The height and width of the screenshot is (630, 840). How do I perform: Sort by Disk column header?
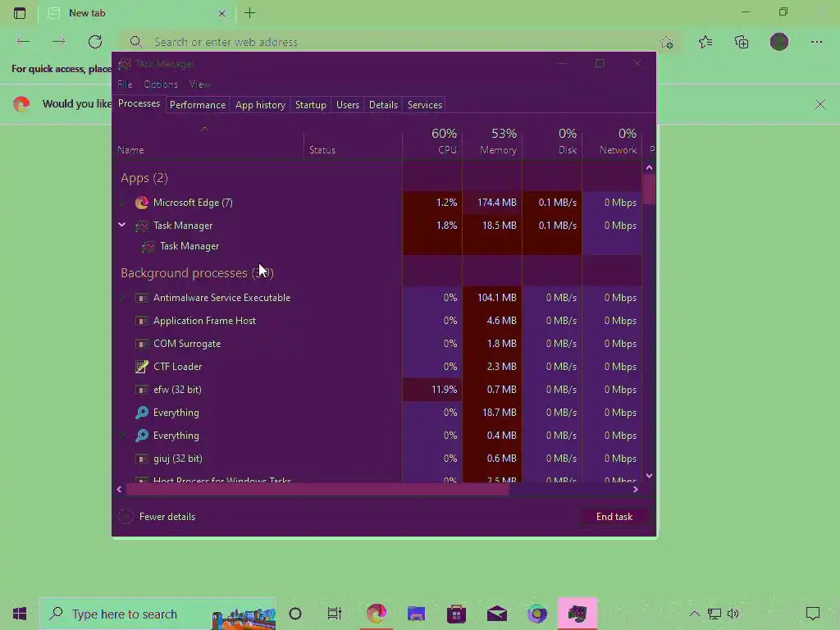coord(552,141)
